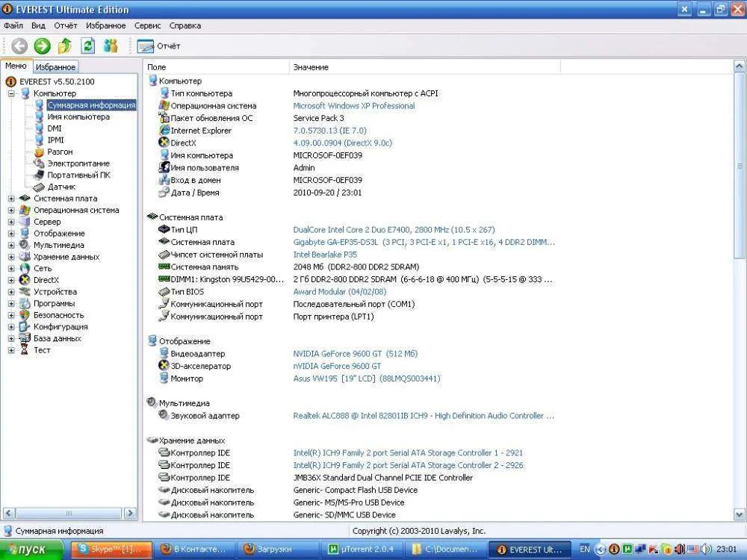The height and width of the screenshot is (560, 747).
Task: Switch to Skype in the taskbar
Action: coord(111,550)
